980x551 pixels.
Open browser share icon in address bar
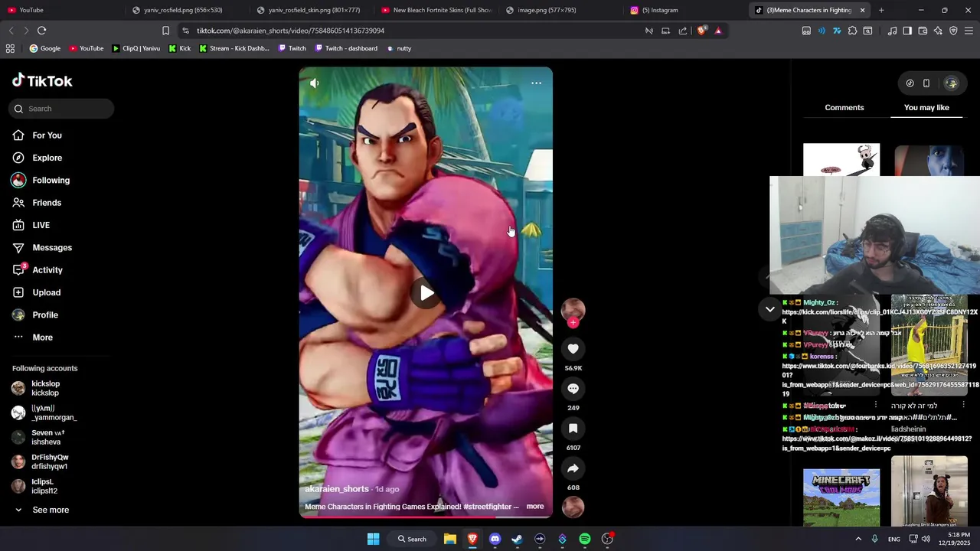coord(683,31)
